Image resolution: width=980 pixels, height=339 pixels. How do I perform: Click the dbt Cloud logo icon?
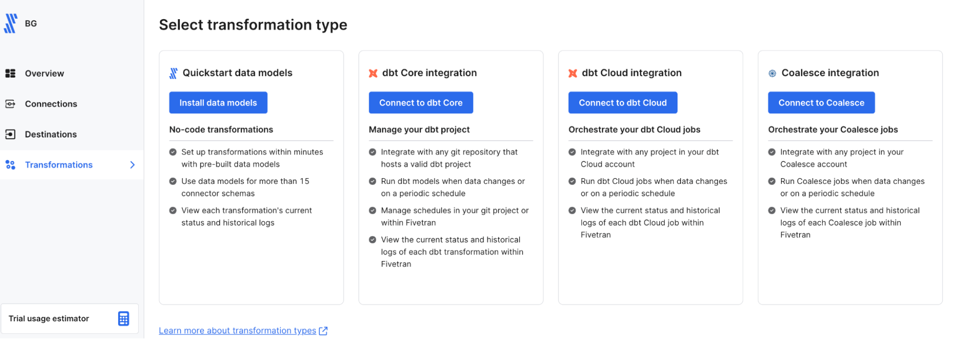click(x=573, y=73)
